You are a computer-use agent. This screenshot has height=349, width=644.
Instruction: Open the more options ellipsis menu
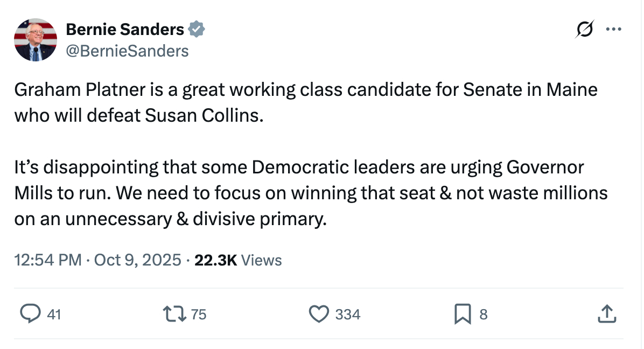pos(613,30)
